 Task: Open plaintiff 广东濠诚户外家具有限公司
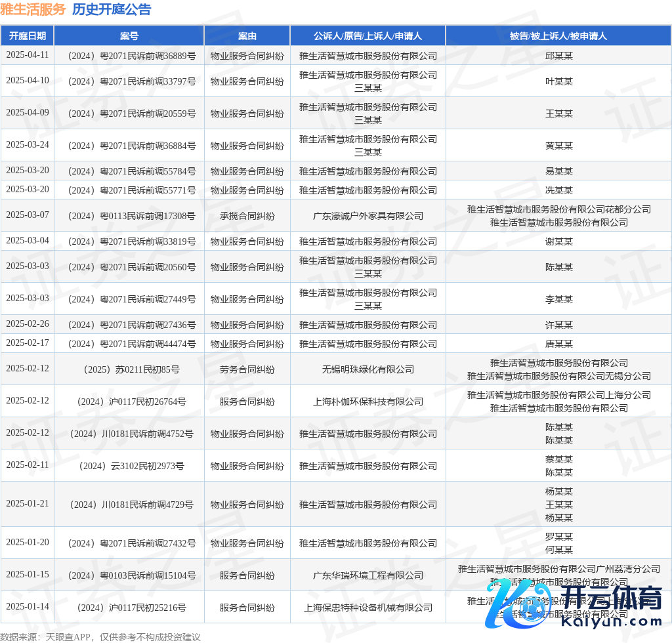point(367,216)
